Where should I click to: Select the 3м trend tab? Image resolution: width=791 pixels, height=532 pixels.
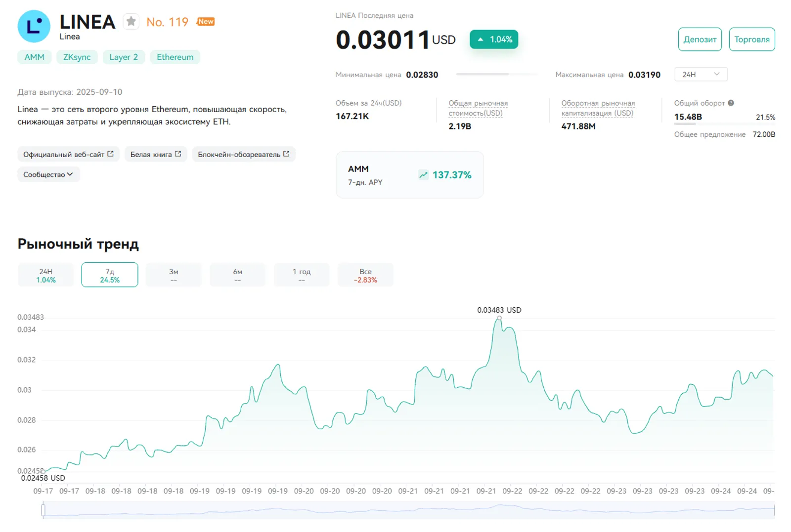(x=174, y=275)
